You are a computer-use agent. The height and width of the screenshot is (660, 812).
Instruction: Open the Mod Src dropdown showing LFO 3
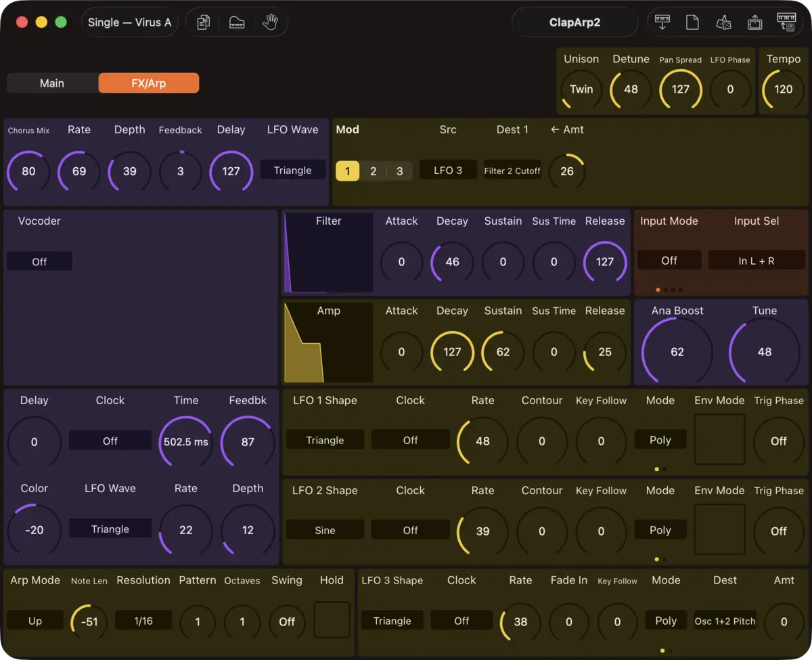[448, 171]
